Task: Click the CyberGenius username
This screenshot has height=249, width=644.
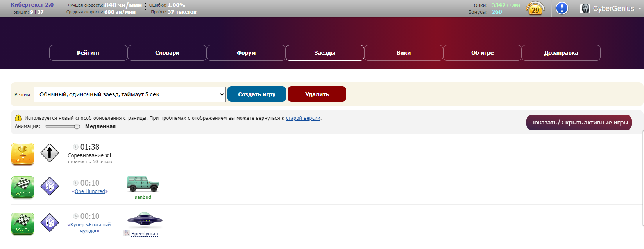Action: click(614, 9)
